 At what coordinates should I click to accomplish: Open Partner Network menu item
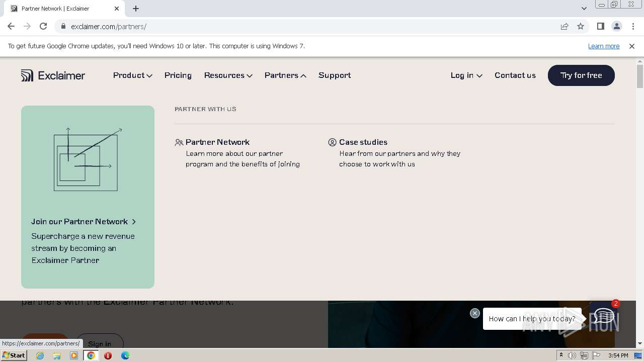click(217, 142)
